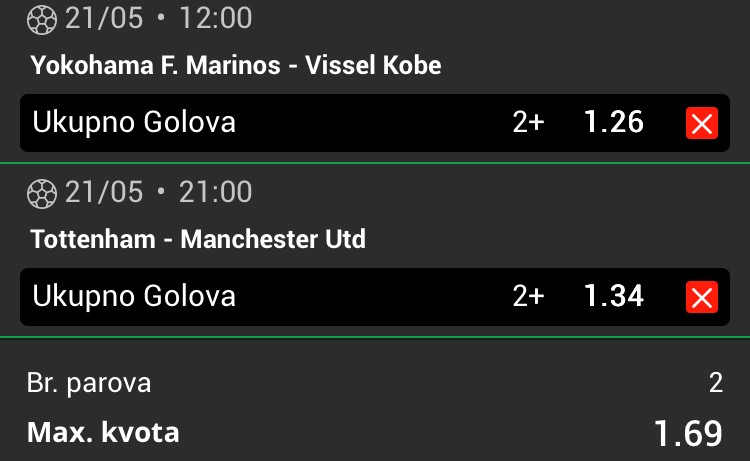Open the Yokohama F. Marinos - Vissel Kobe match

point(236,65)
